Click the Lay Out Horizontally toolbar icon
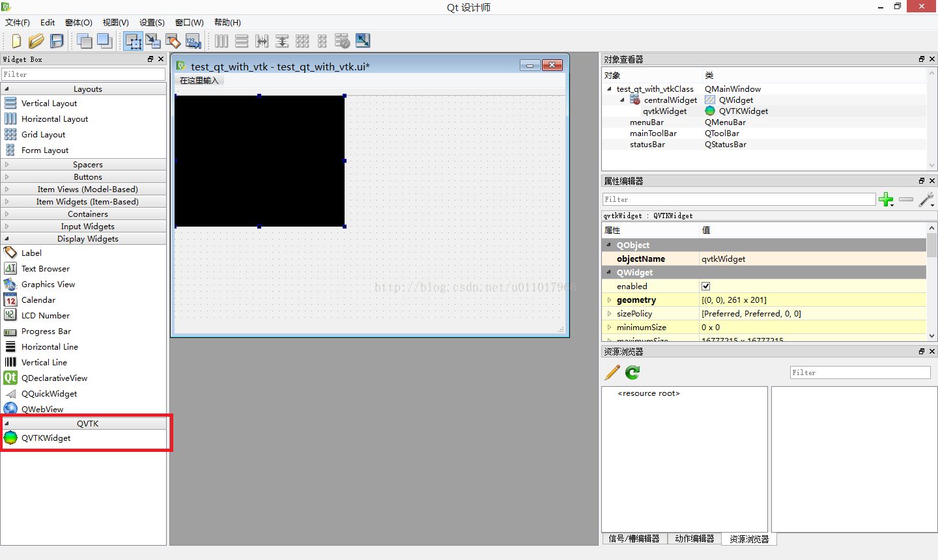This screenshot has width=938, height=560. (221, 41)
